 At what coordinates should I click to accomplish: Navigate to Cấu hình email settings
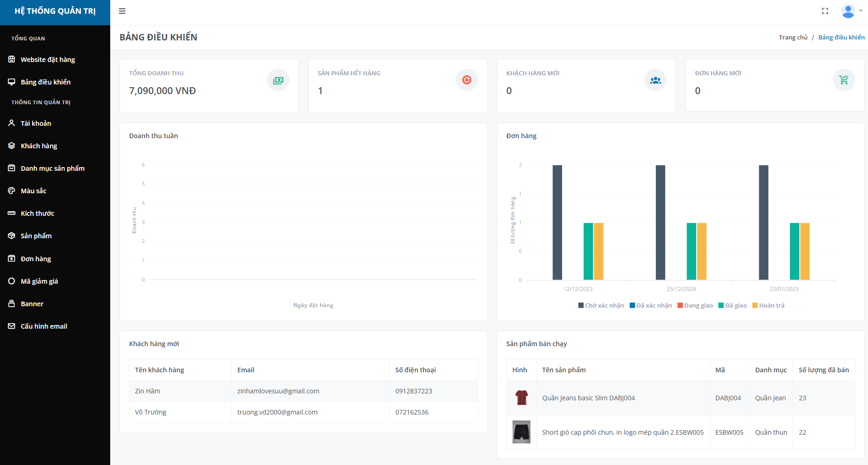[44, 326]
